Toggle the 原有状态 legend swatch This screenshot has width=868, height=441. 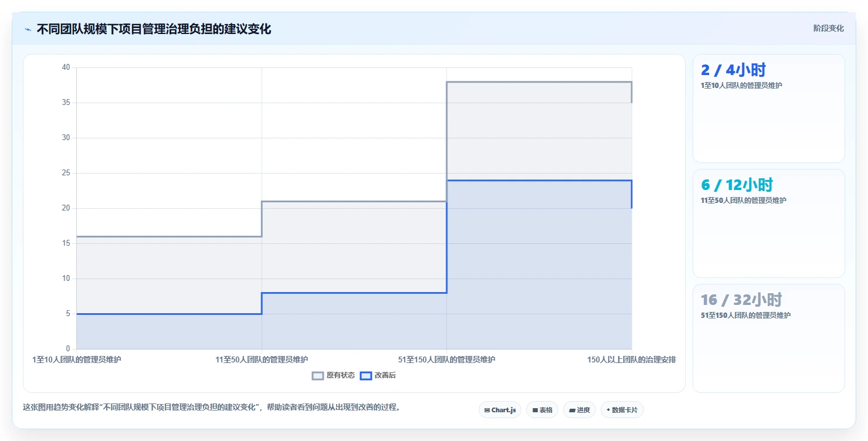click(x=318, y=375)
